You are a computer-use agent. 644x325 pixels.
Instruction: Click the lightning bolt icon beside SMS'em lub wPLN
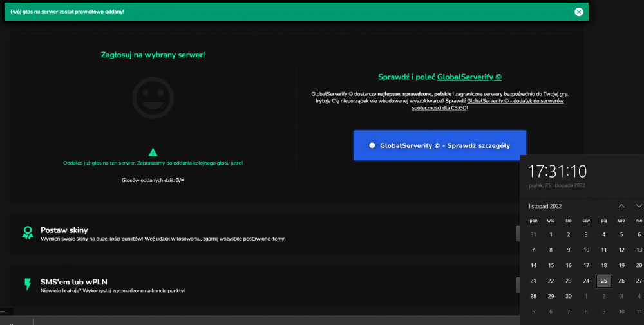28,284
